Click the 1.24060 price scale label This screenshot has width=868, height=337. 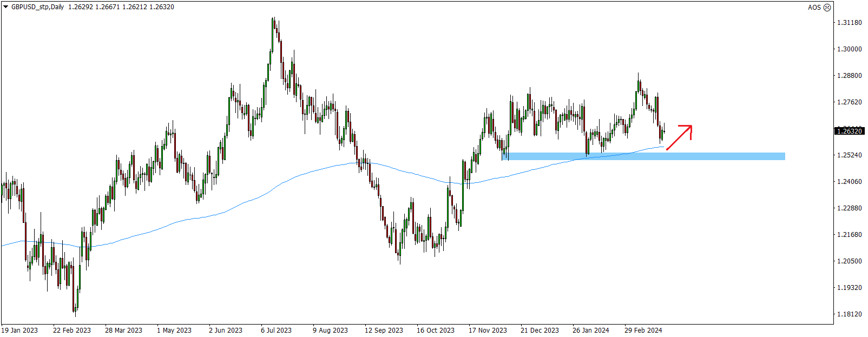(x=849, y=182)
